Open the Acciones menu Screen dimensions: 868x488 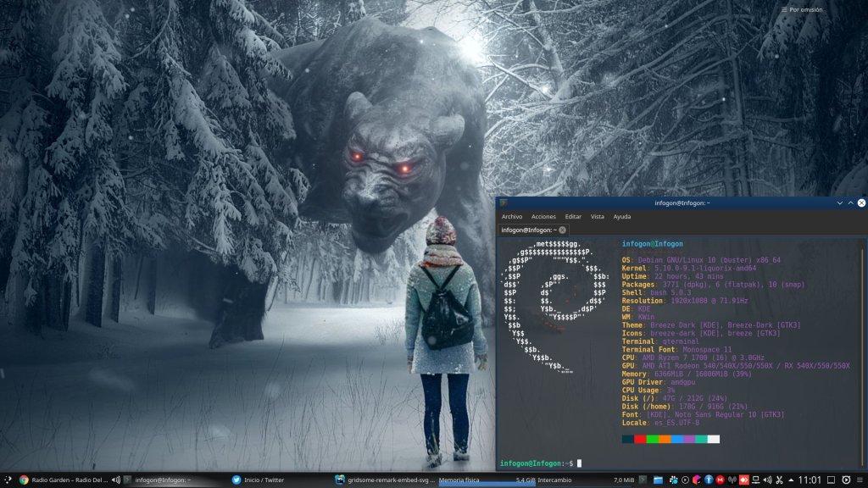tap(543, 217)
